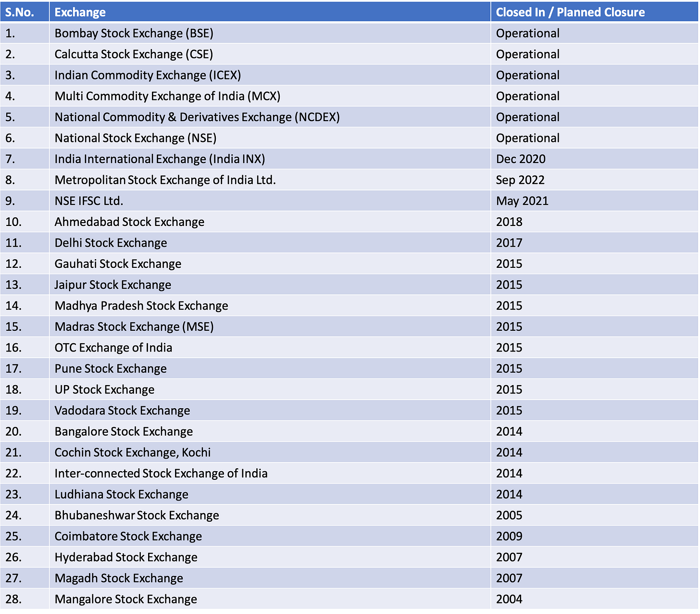Click '2007' in the Hyderabad Stock Exchange row

509,557
